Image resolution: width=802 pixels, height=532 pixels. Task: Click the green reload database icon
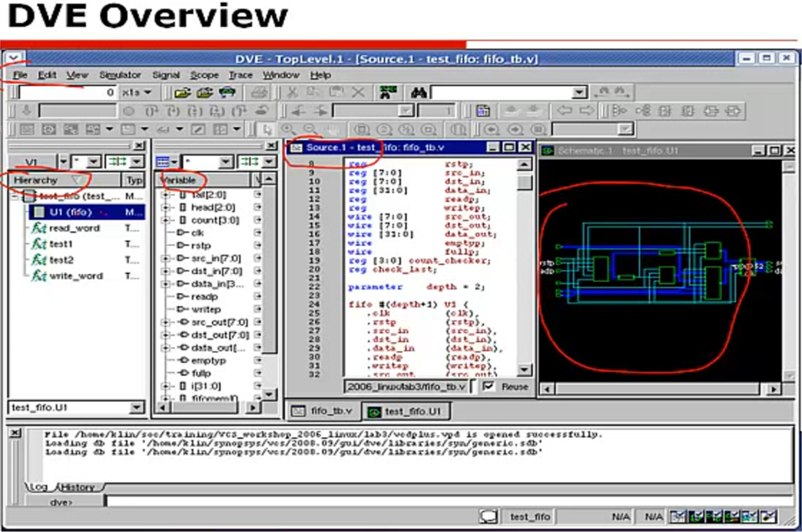pos(227,92)
